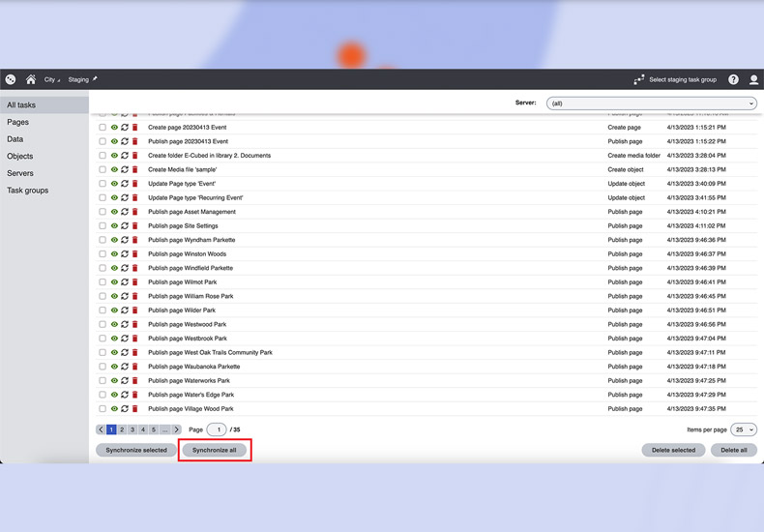Expand the Server dropdown
This screenshot has height=532, width=764.
click(x=651, y=103)
